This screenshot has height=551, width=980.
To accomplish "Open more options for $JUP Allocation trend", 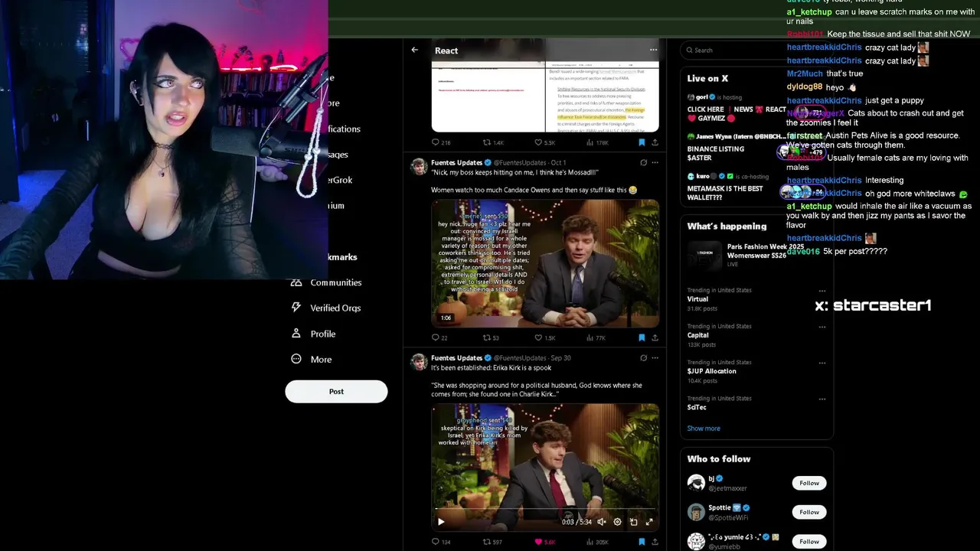I will pos(822,363).
